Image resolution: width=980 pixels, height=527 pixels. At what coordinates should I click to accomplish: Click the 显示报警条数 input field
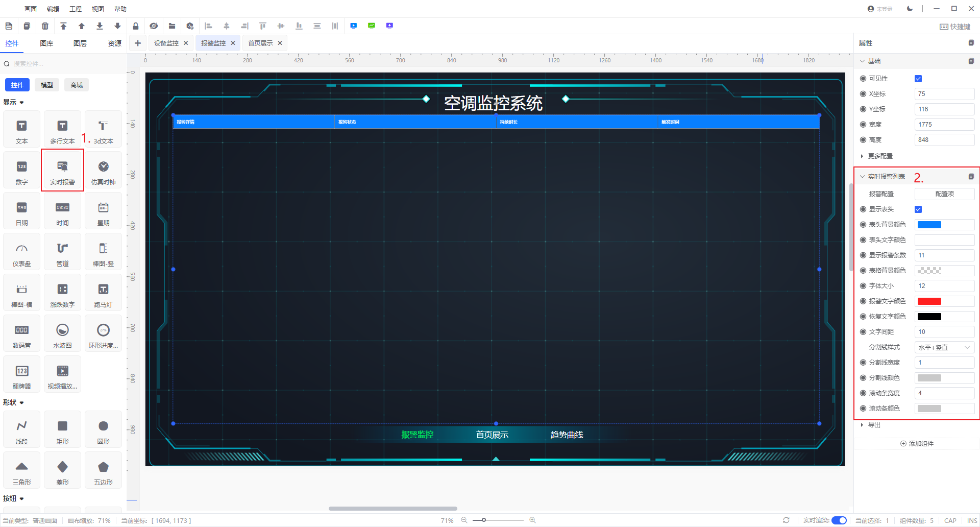point(944,255)
